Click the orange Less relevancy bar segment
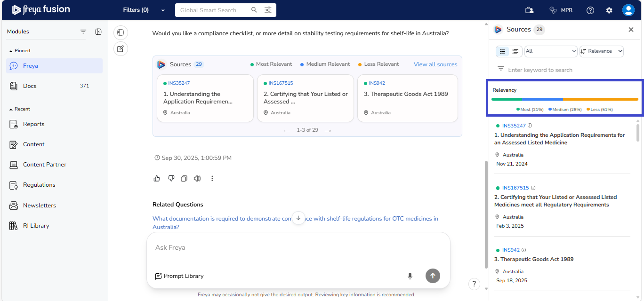 point(600,99)
